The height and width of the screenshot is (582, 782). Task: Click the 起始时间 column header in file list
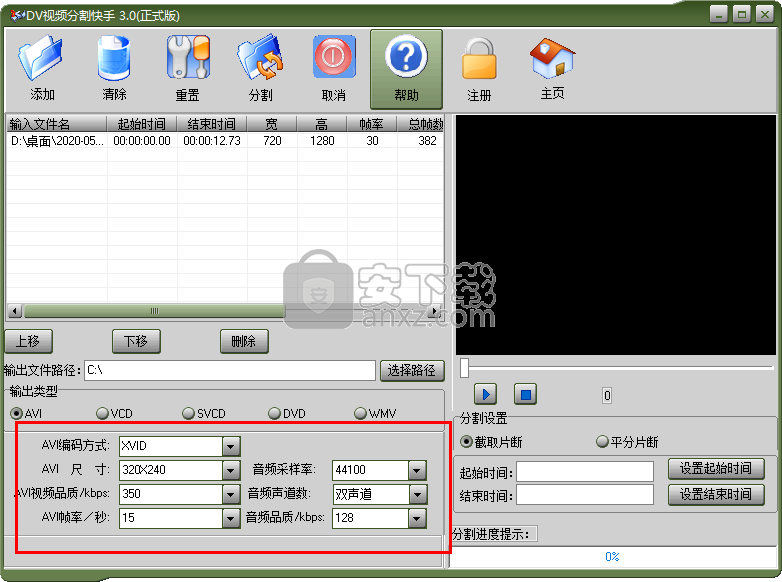(142, 124)
